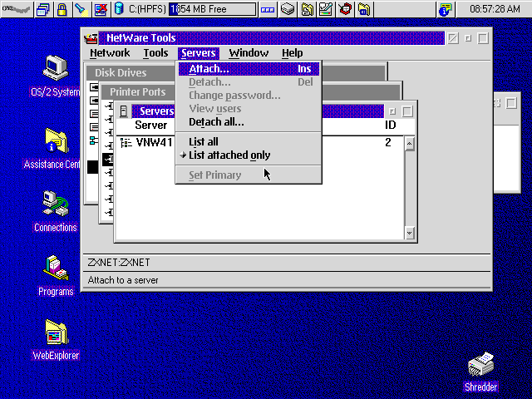Open the NetWare Tools title bar system icon

pyautogui.click(x=91, y=38)
